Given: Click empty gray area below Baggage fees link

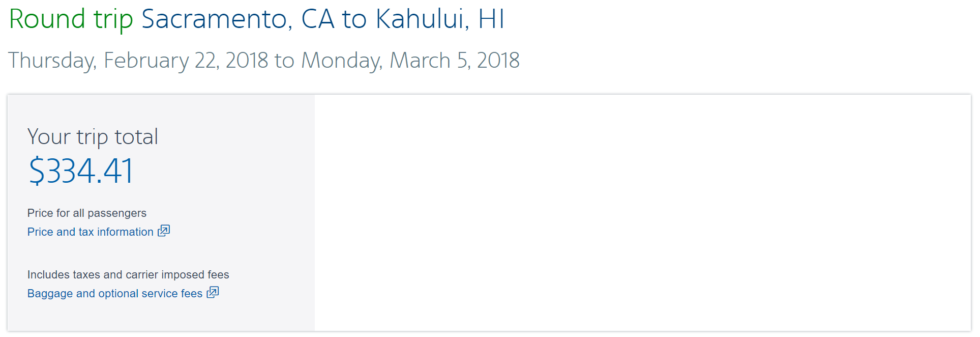Looking at the screenshot, I should click(153, 316).
